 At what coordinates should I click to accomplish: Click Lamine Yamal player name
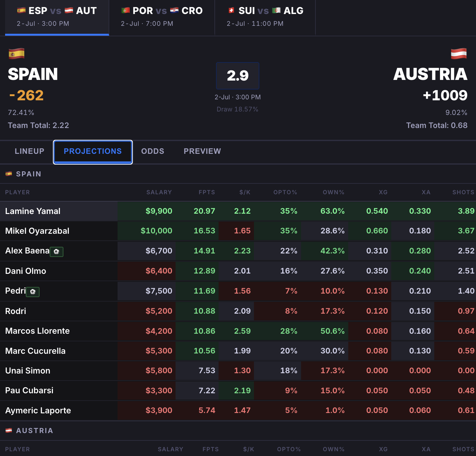pos(33,211)
